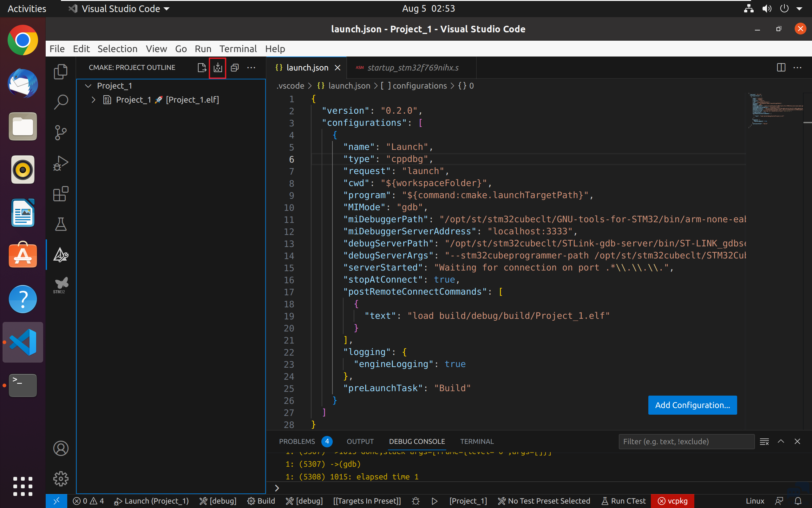Screen dimensions: 812x508
Task: Open the Selection menu
Action: coord(117,49)
